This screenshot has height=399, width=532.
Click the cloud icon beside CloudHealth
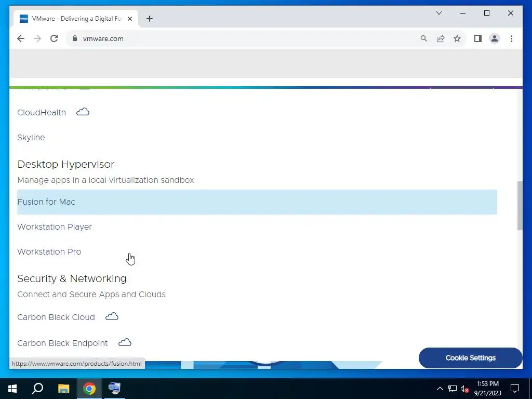point(83,112)
